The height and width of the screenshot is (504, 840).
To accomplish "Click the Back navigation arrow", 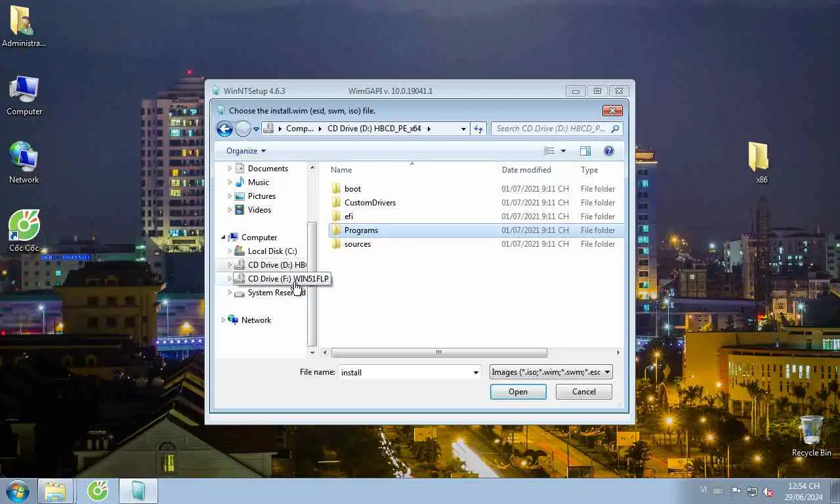I will (224, 129).
